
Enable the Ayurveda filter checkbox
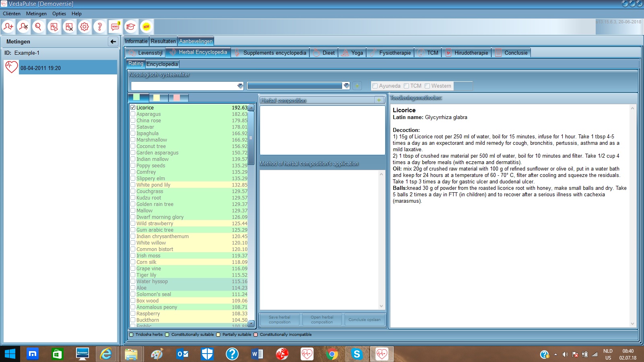375,86
